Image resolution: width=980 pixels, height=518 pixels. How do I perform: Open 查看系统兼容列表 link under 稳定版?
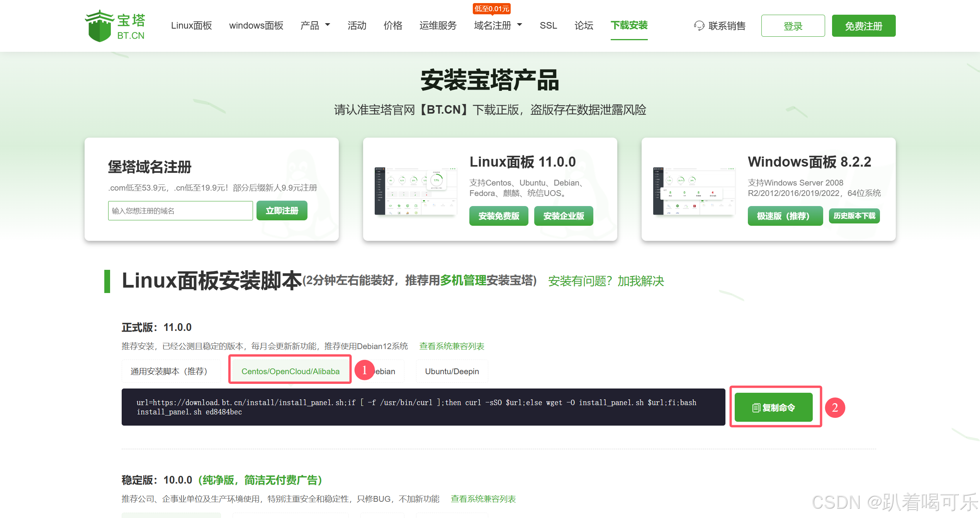tap(483, 499)
